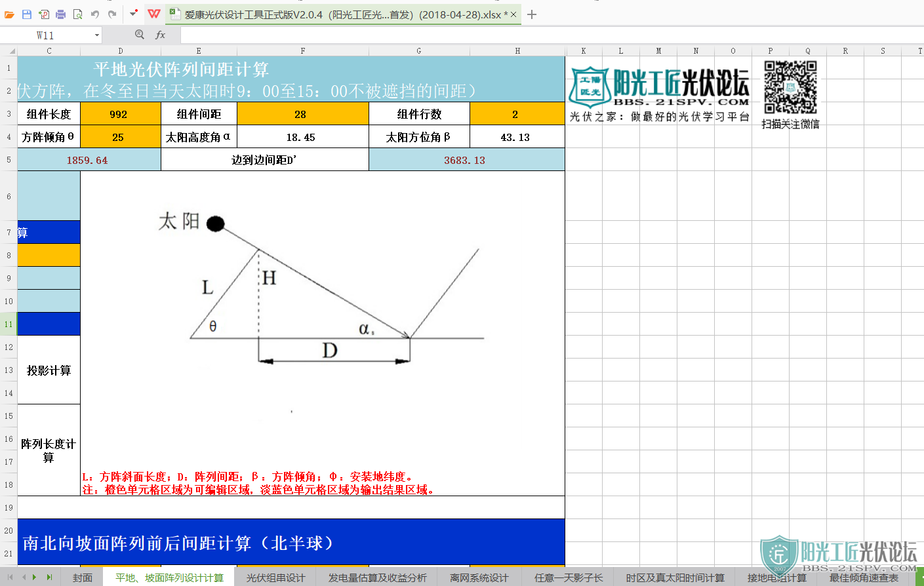Jump to last sheet tab arrow

(x=49, y=577)
